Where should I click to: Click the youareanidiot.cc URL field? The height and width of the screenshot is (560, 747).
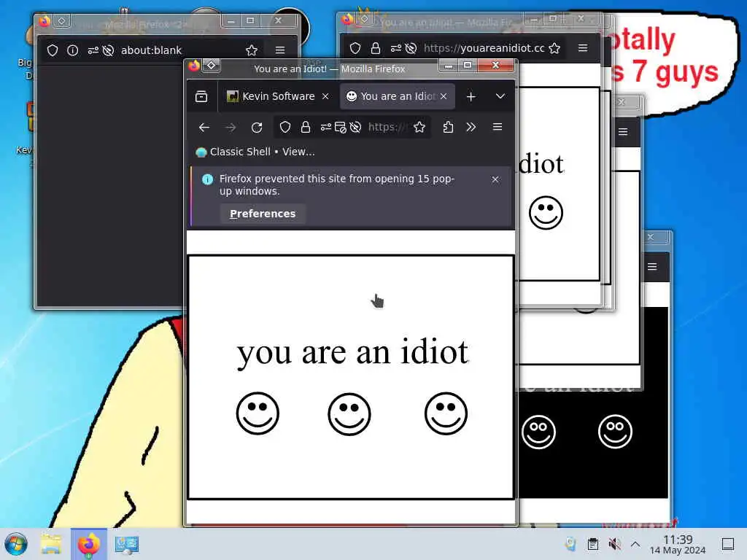pyautogui.click(x=484, y=48)
